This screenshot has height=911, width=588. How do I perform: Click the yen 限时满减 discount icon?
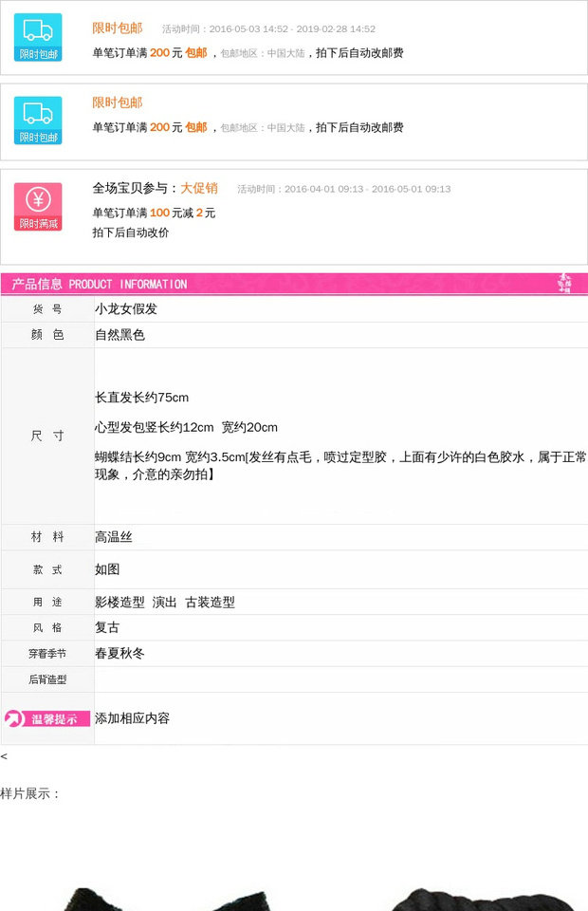click(x=38, y=206)
